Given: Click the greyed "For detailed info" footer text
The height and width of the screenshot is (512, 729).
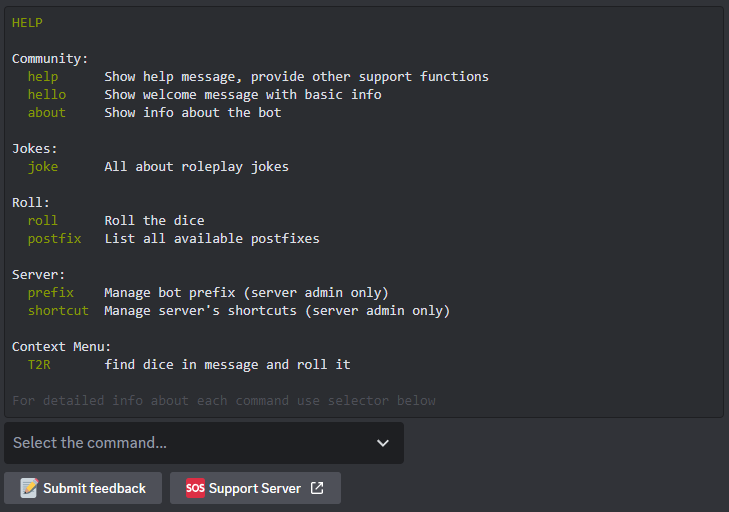Looking at the screenshot, I should pyautogui.click(x=224, y=401).
